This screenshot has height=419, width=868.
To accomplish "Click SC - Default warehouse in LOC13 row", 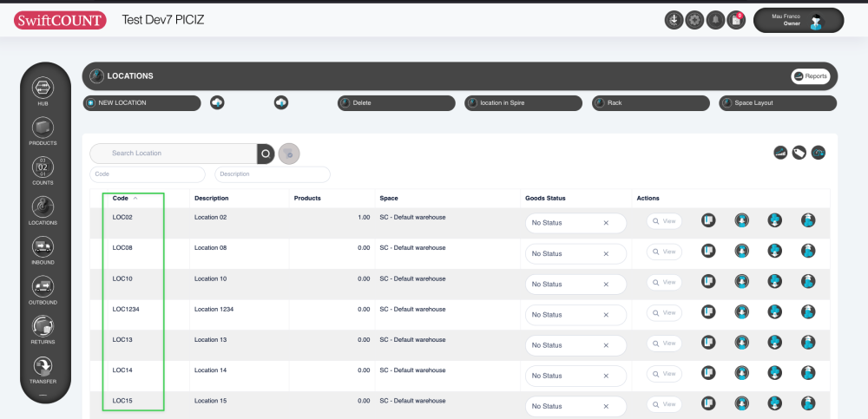I will 412,340.
